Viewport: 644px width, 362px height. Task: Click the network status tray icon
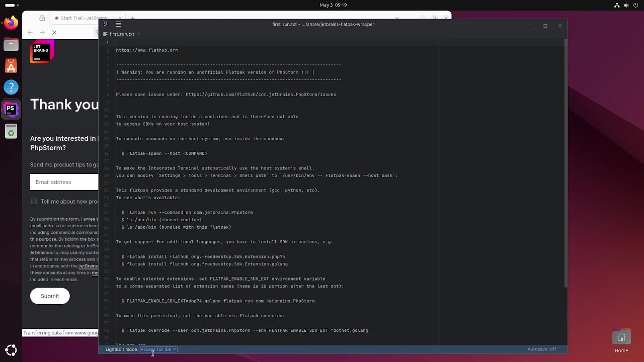pos(617,5)
